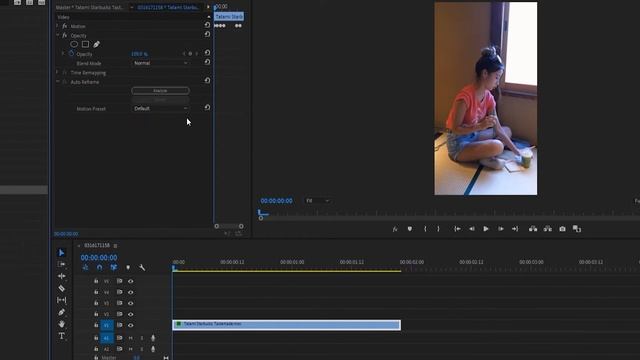Hide track V5 output with eye
The height and width of the screenshot is (360, 640).
(131, 281)
